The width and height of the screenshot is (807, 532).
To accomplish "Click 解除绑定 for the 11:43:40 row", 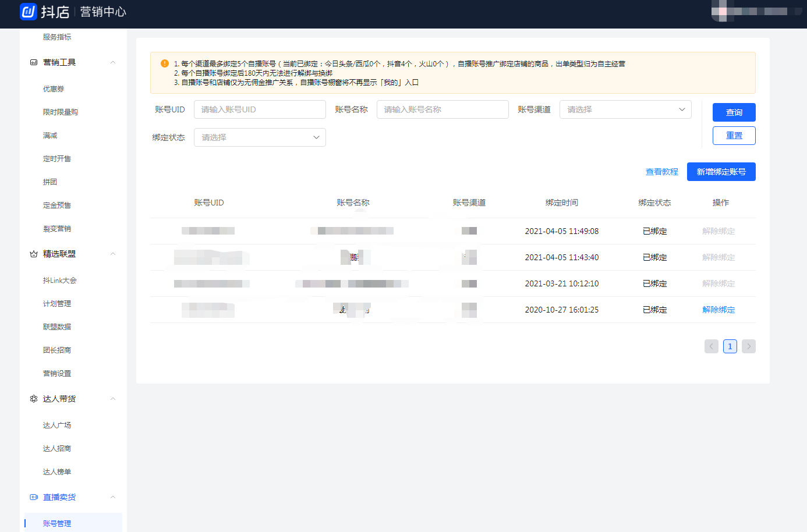I will click(718, 257).
